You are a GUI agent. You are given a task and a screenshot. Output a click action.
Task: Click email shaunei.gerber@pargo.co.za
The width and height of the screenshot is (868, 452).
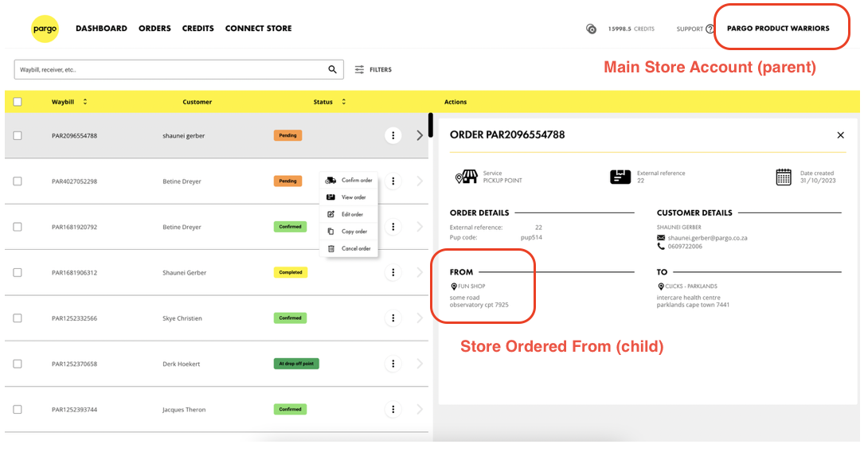click(x=707, y=238)
